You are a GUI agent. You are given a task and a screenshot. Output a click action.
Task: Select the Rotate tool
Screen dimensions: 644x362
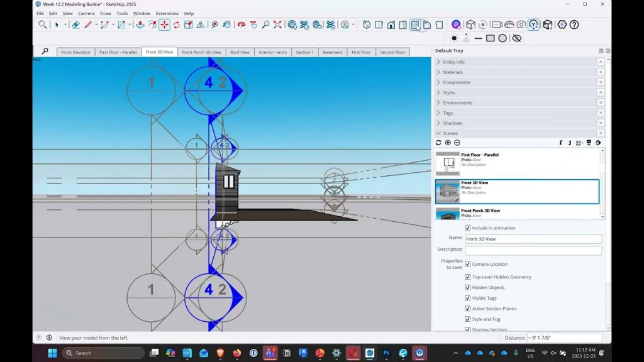tap(176, 25)
